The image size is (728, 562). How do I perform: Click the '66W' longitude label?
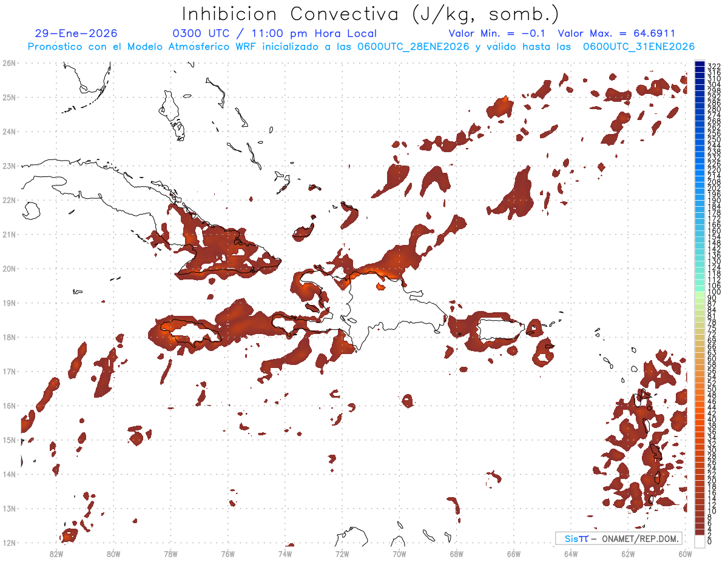(x=514, y=554)
